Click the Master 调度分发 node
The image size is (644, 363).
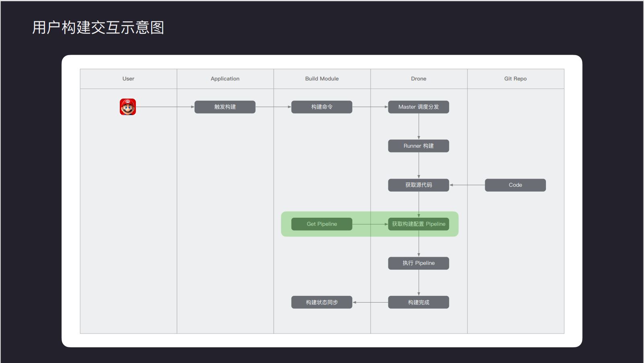click(x=418, y=107)
